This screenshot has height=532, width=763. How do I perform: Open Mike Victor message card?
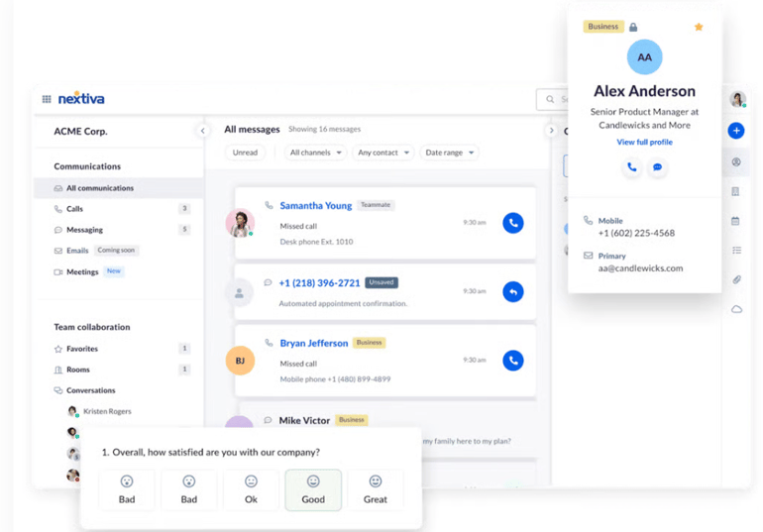coord(387,430)
